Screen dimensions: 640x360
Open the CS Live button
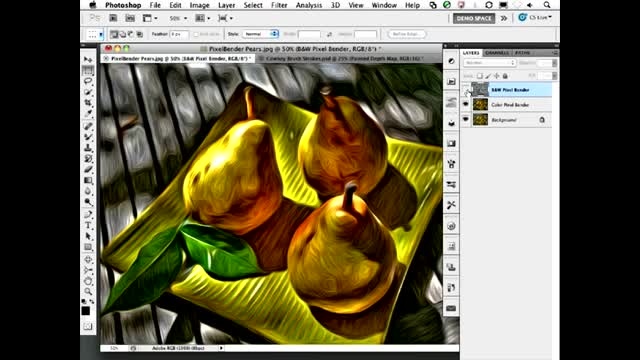coord(535,18)
